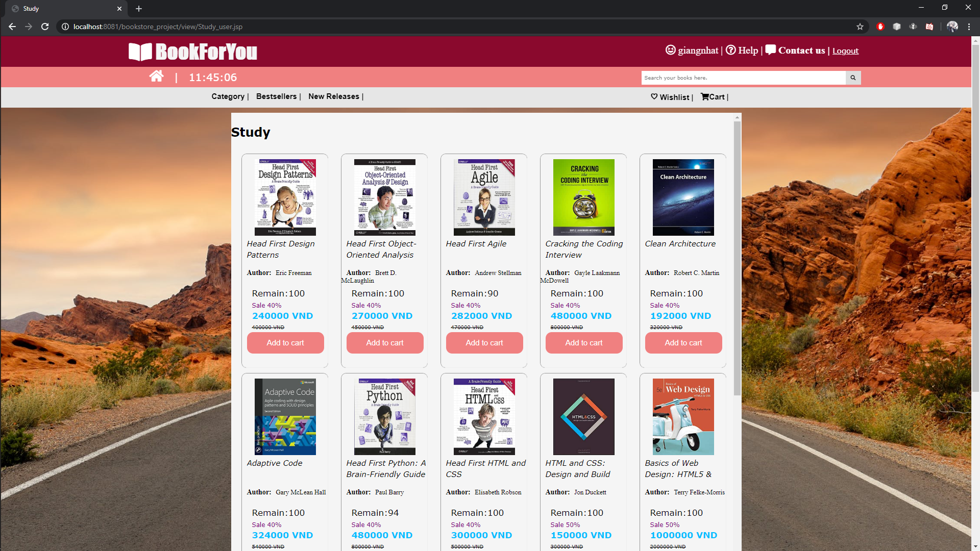Screen dimensions: 980x551
Task: Click the BookForYou logo
Action: coord(193,52)
